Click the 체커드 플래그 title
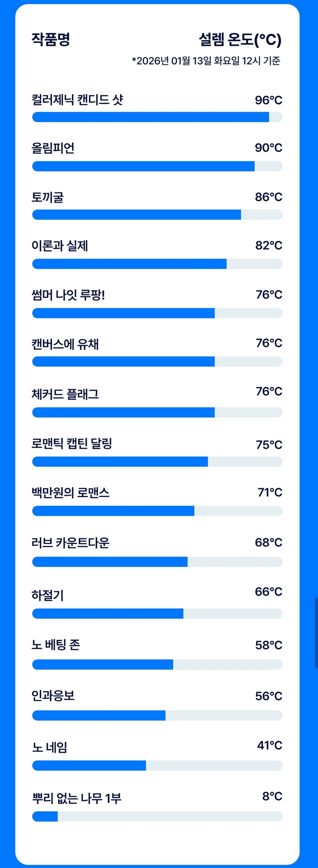 (65, 394)
